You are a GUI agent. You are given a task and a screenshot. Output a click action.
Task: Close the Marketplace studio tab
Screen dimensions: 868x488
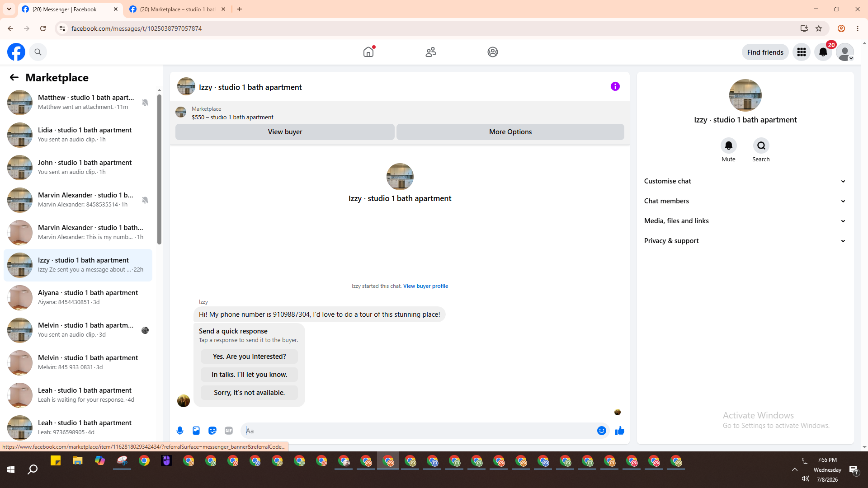pyautogui.click(x=223, y=9)
